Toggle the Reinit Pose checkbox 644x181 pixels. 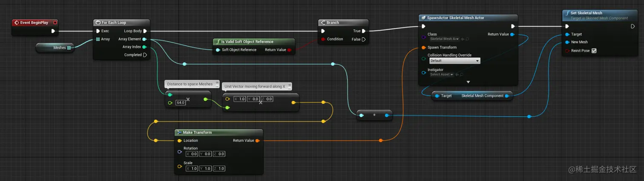[x=594, y=51]
